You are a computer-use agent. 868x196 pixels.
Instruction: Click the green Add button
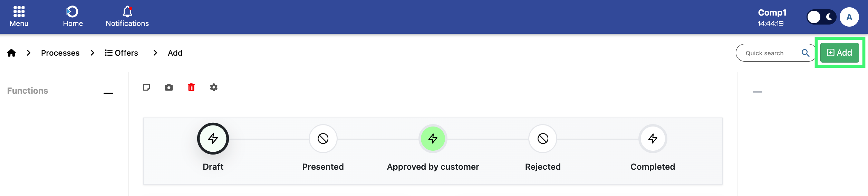click(x=839, y=53)
